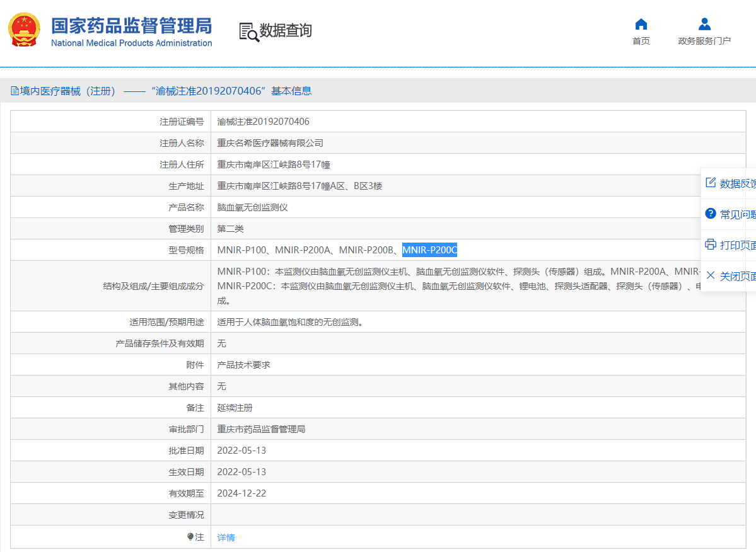Click expiry date 2024-12-22
This screenshot has height=552, width=756.
click(241, 493)
